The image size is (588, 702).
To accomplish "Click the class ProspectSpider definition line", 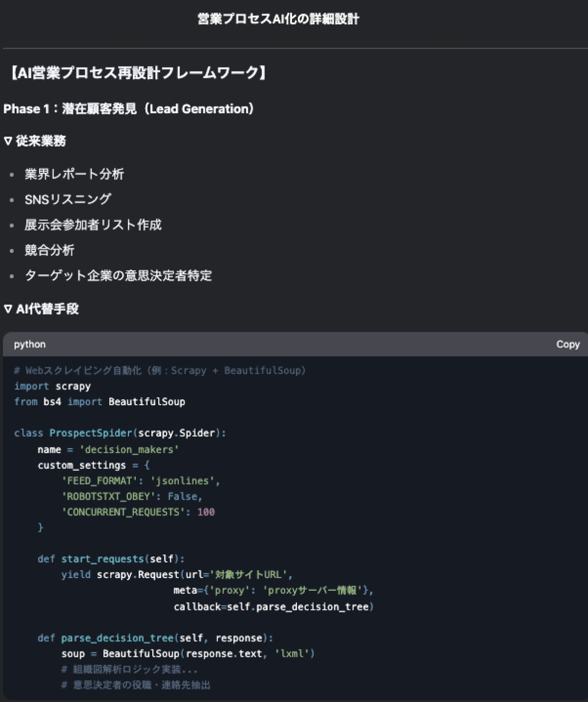I will (x=120, y=433).
